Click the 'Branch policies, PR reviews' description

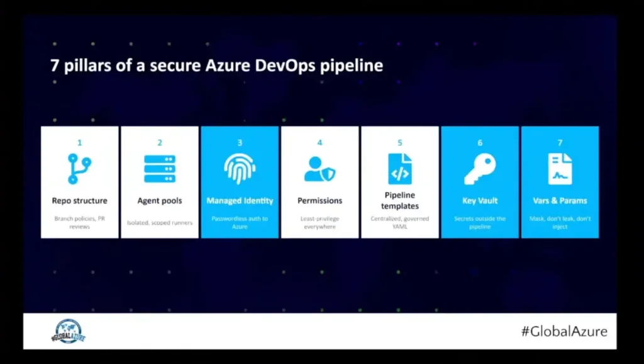click(x=79, y=222)
